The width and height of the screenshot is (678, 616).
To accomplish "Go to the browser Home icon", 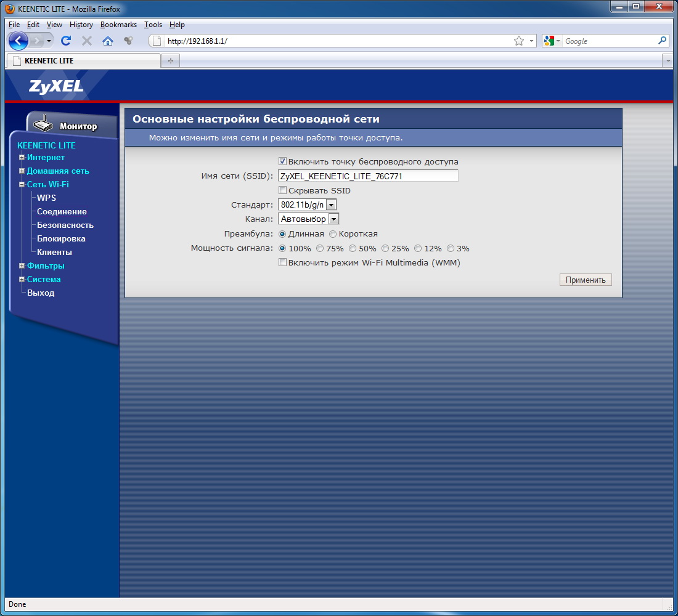I will point(108,41).
